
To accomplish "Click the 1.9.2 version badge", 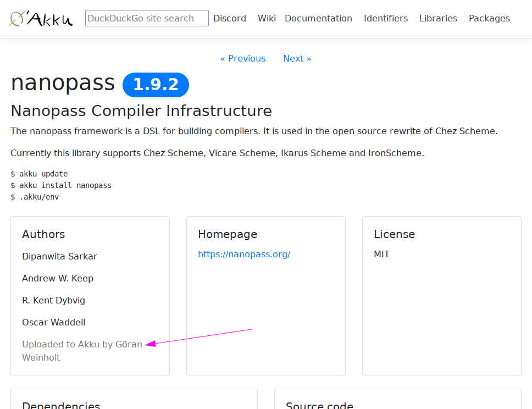I will click(156, 85).
